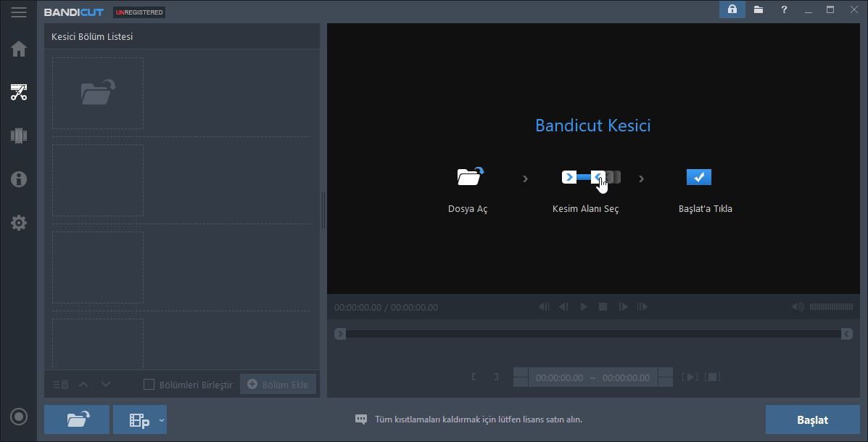Step back one frame

563,307
